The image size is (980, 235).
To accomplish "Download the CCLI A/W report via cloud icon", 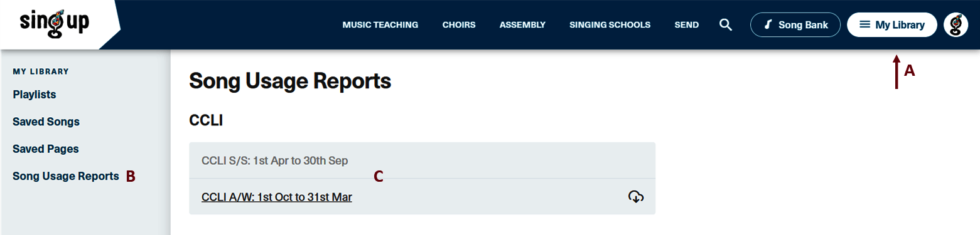I will click(x=636, y=197).
